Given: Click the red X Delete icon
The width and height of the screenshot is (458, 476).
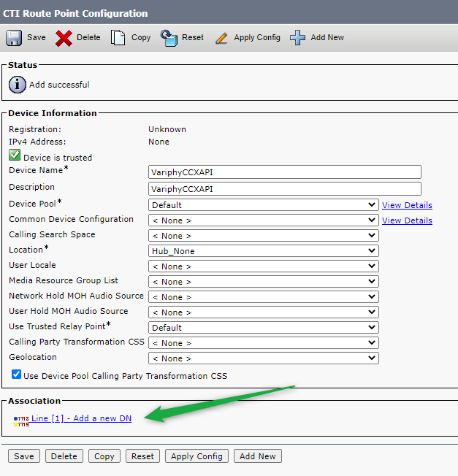Looking at the screenshot, I should (64, 38).
